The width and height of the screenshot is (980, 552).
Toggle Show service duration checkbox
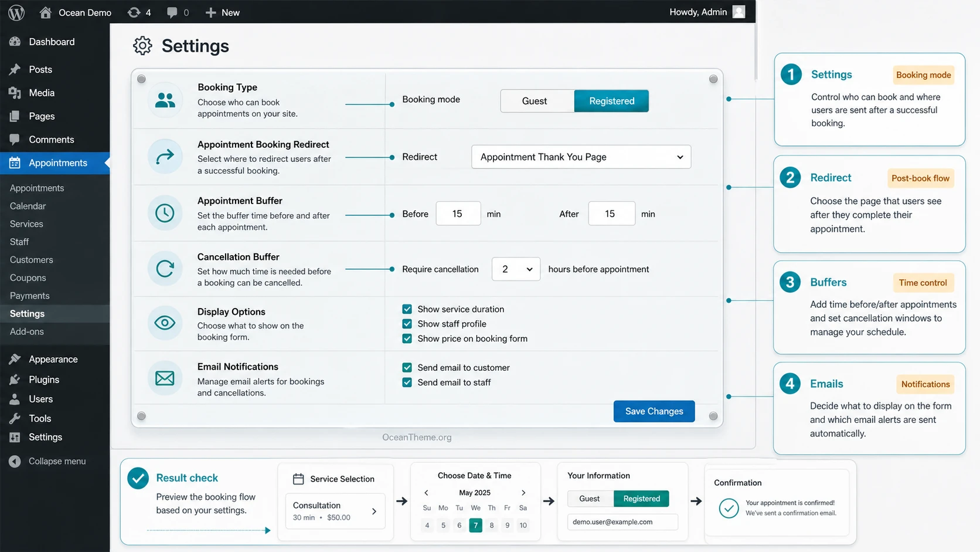click(x=407, y=309)
